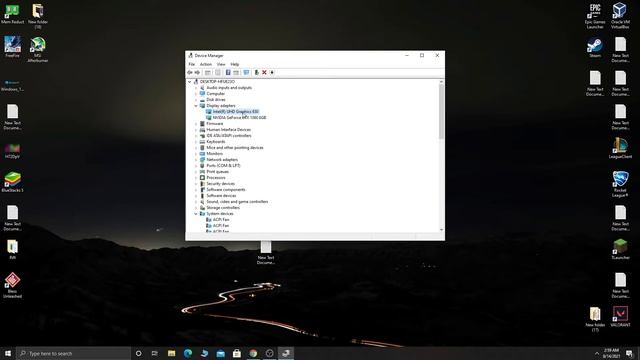Screen dimensions: 640x360
Task: Open Steam desktop shortcut
Action: 595,47
